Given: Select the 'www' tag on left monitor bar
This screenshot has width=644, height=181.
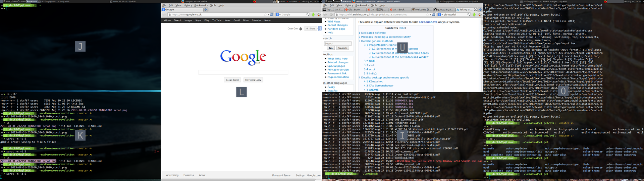Looking at the screenshot, I should (x=23, y=1).
